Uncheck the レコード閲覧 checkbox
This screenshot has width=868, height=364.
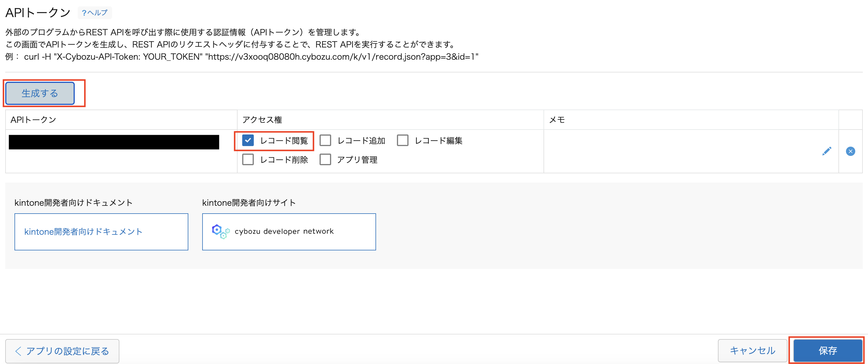[x=248, y=140]
